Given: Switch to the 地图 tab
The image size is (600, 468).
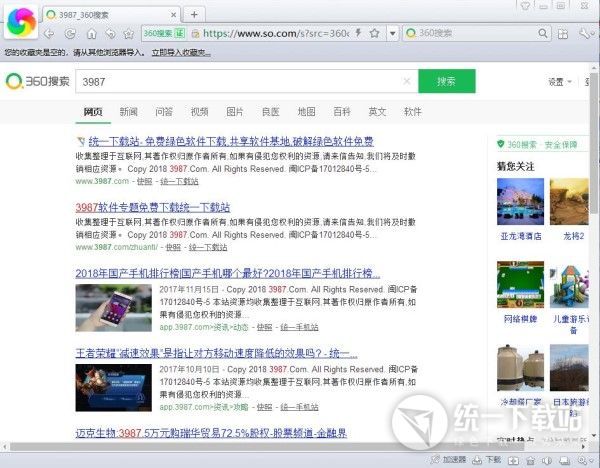Looking at the screenshot, I should pos(307,111).
